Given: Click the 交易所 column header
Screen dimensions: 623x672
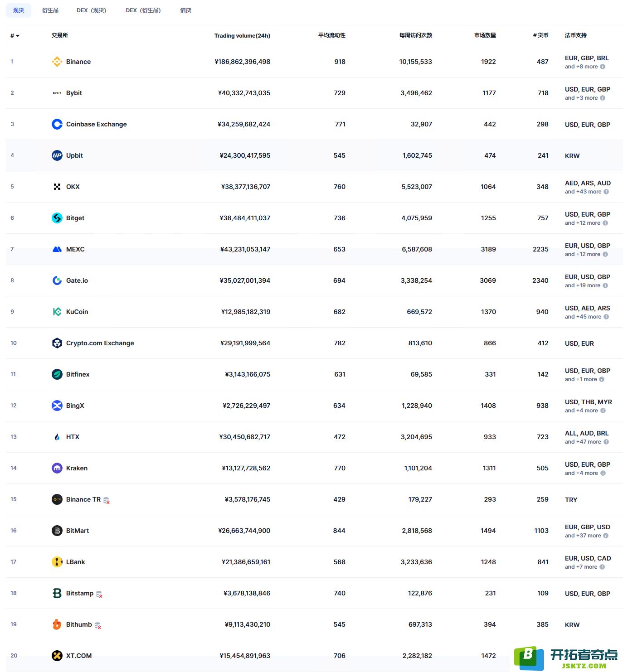Looking at the screenshot, I should [60, 35].
